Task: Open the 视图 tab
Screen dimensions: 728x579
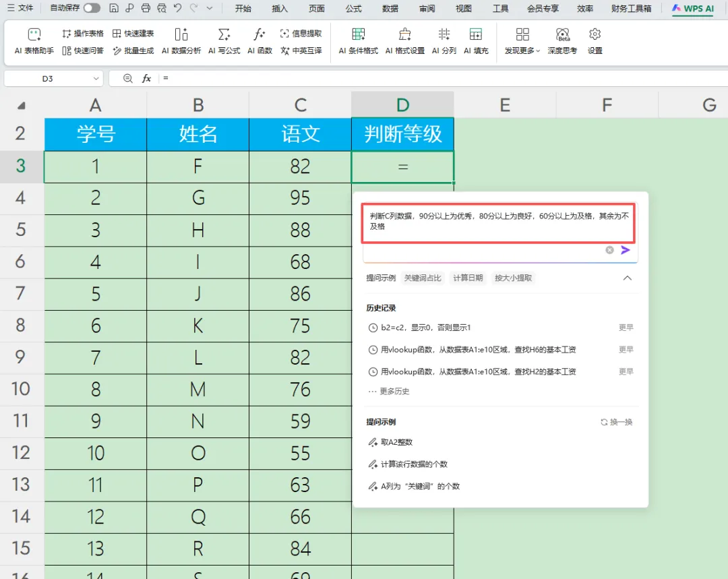Action: click(x=463, y=8)
